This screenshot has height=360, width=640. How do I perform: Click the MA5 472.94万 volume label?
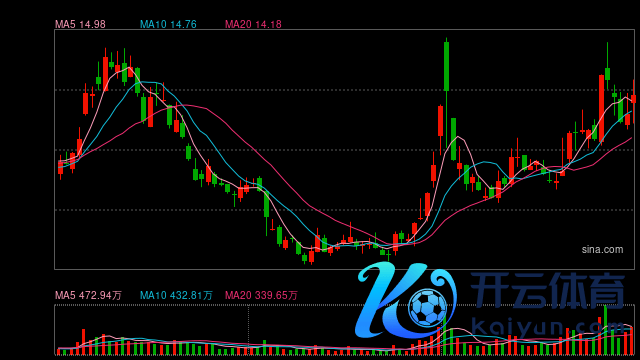(x=89, y=295)
